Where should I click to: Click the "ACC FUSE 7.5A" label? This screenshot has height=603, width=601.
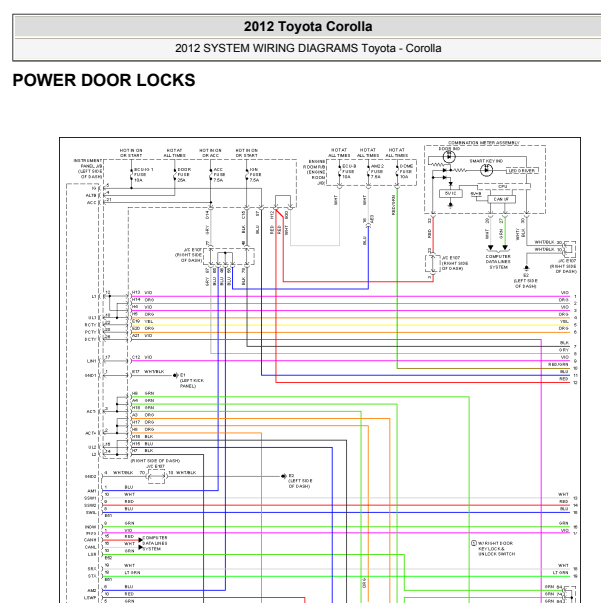[x=219, y=175]
